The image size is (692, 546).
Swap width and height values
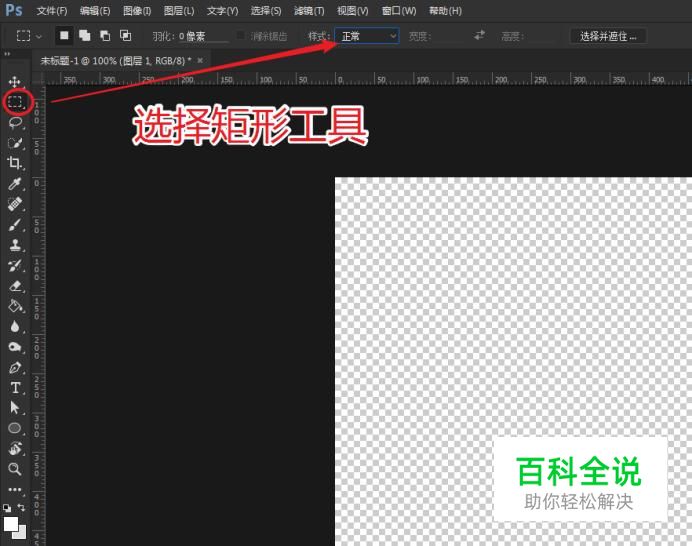tap(479, 35)
